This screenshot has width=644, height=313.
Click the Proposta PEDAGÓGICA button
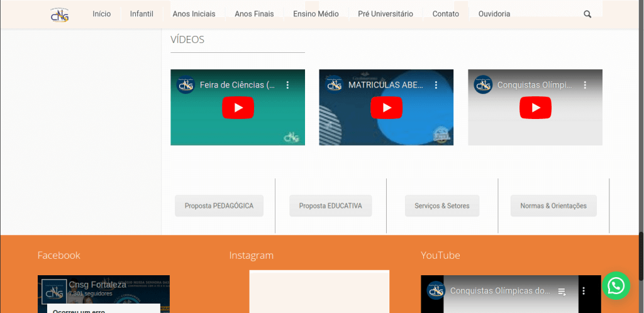(219, 206)
